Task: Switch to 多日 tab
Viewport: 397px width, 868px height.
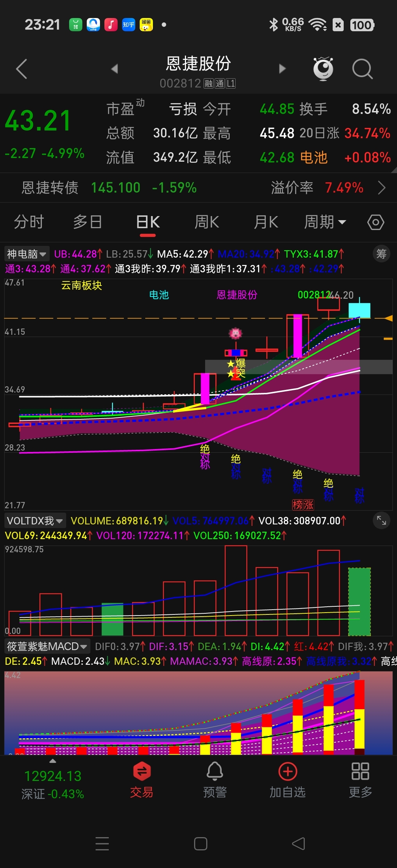Action: [87, 222]
